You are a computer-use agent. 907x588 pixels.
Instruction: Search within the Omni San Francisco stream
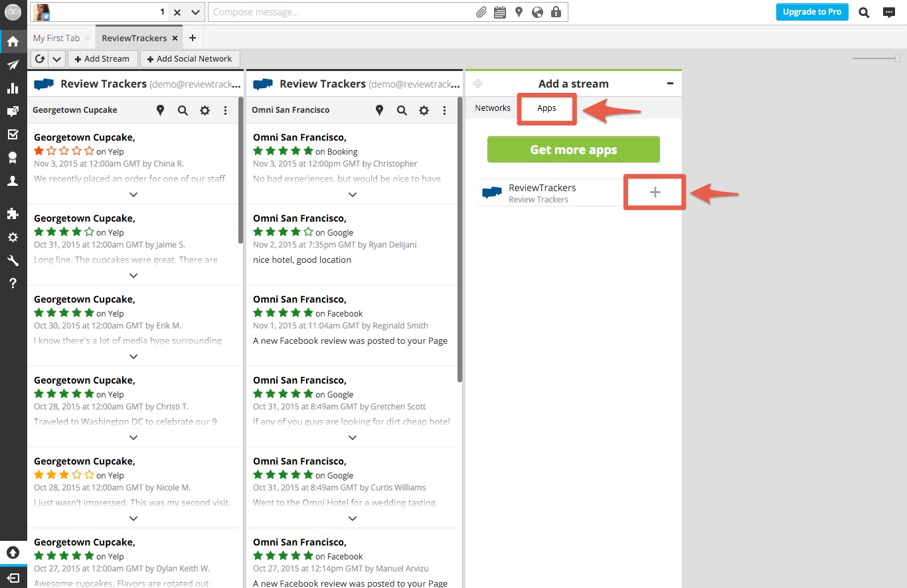402,110
